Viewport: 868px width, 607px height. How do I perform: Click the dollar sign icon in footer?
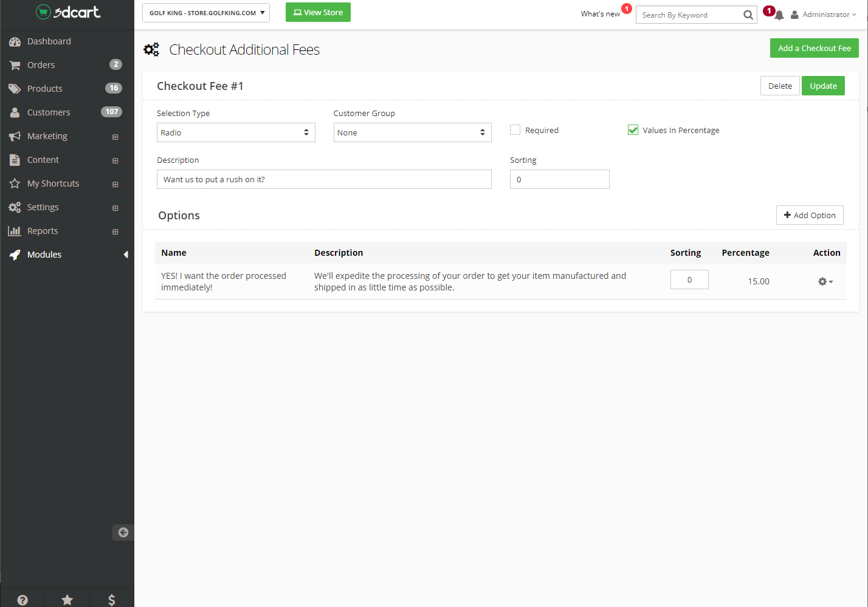[111, 600]
